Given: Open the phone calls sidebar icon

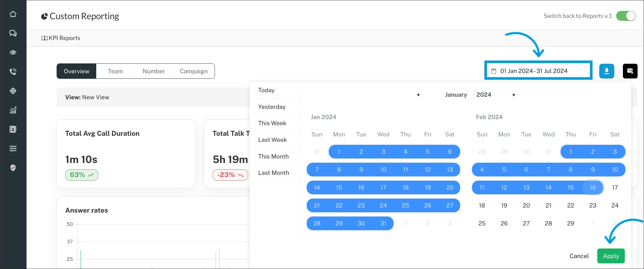Looking at the screenshot, I should pos(13,72).
